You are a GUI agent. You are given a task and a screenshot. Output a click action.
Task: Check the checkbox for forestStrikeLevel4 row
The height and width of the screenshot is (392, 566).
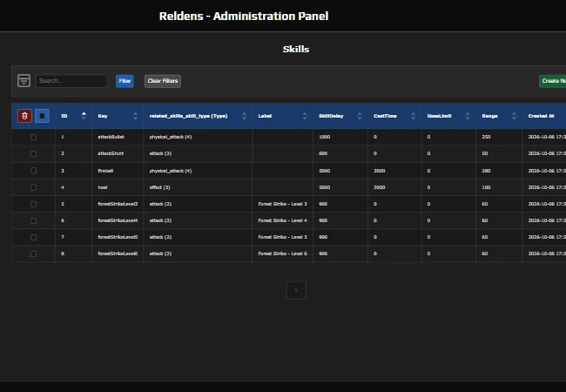34,220
